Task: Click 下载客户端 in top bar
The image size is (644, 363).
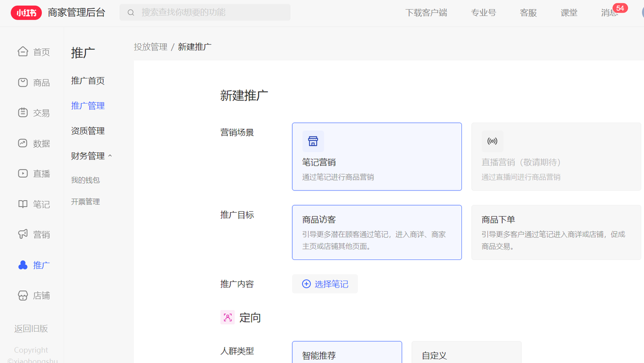Action: [426, 13]
